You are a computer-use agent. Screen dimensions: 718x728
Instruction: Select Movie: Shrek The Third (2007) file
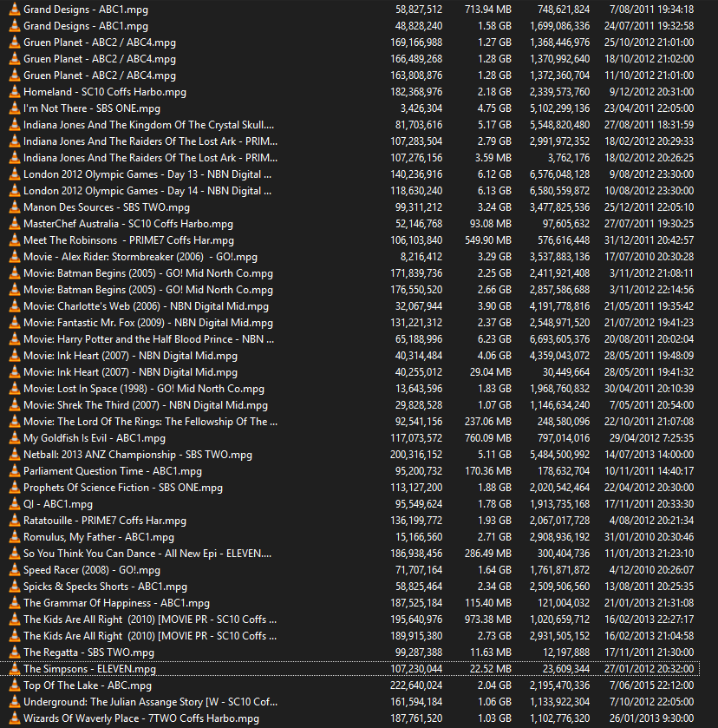(x=146, y=405)
